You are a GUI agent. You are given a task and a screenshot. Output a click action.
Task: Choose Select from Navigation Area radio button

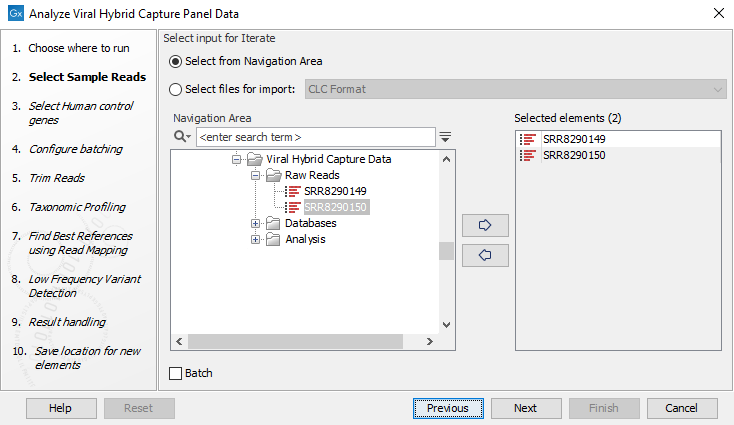(176, 61)
